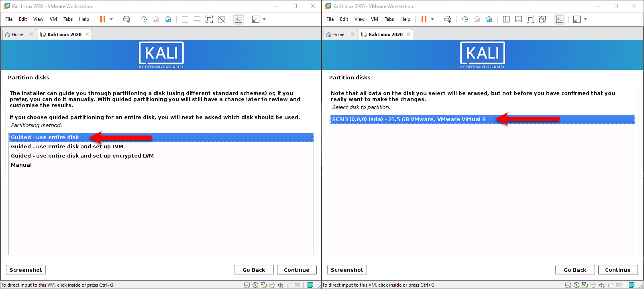Image resolution: width=644 pixels, height=289 pixels.
Task: Click printer status icon in the left window
Action: point(272,285)
